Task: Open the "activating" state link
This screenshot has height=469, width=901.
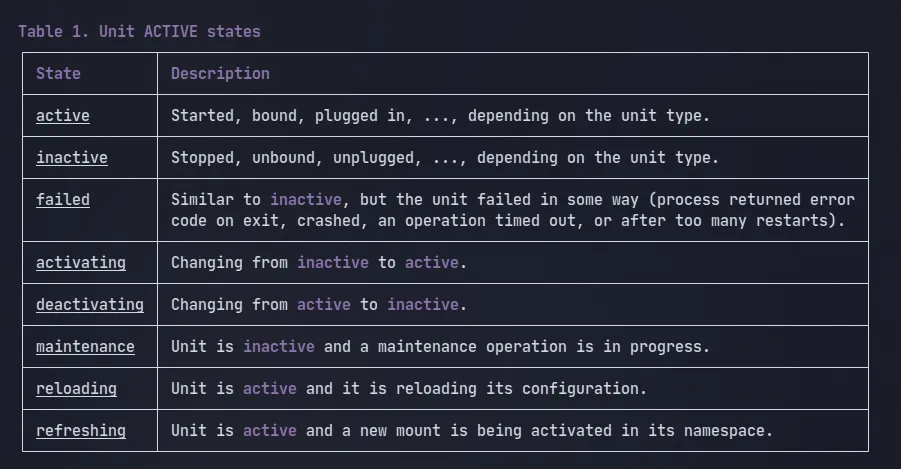Action: pyautogui.click(x=80, y=263)
